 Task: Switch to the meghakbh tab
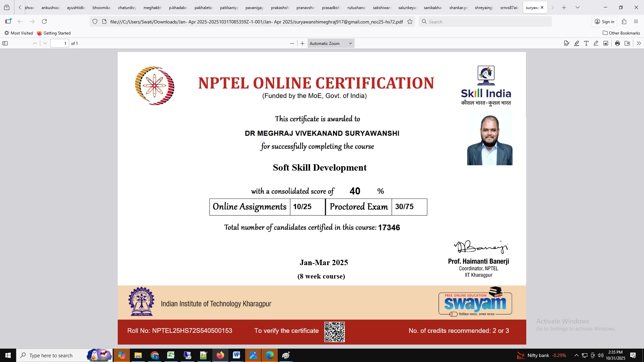[x=153, y=7]
